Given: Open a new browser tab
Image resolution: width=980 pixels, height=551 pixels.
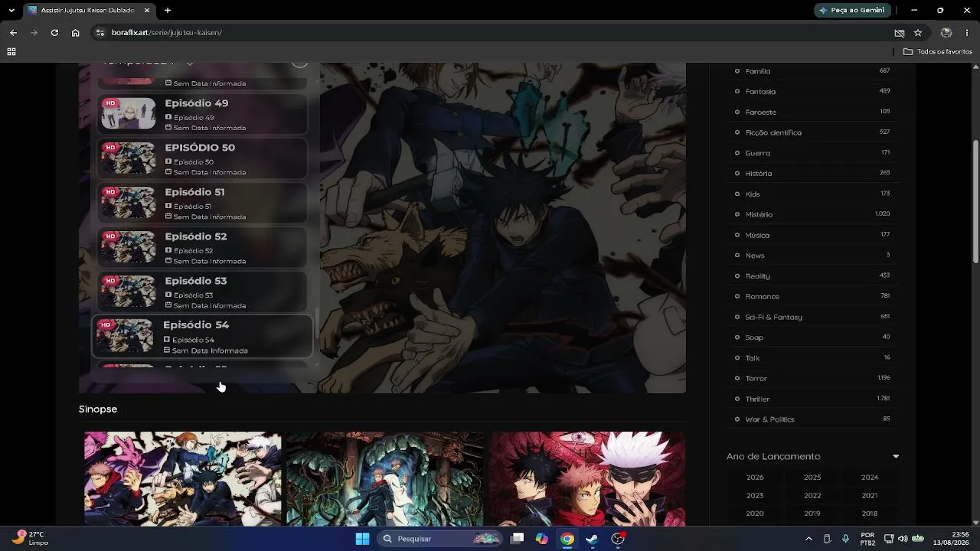Looking at the screenshot, I should [x=168, y=10].
